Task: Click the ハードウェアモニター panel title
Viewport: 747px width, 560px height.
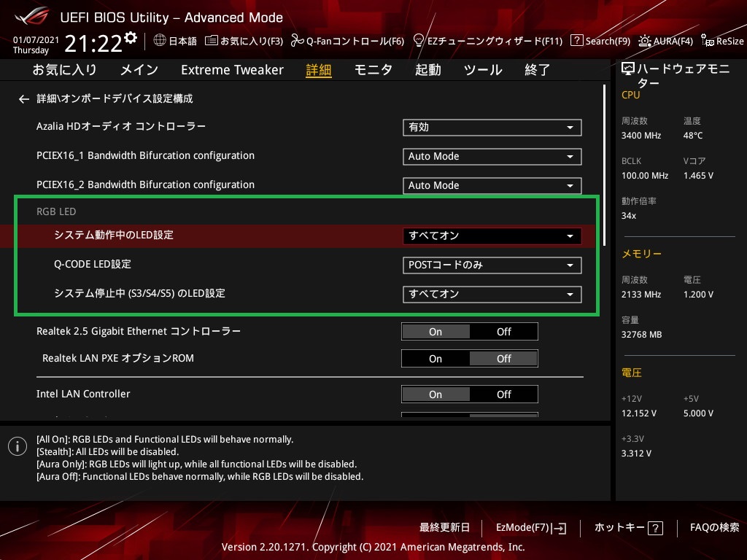Action: (683, 76)
